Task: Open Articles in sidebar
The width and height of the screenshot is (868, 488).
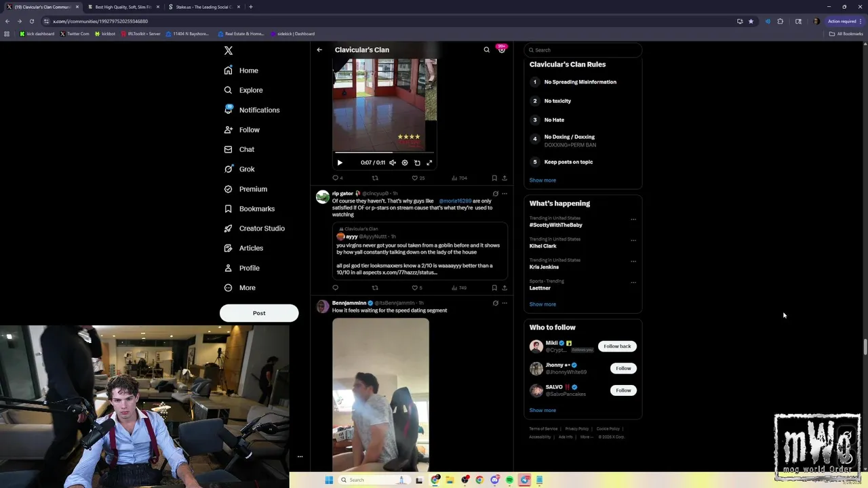Action: coord(243,248)
